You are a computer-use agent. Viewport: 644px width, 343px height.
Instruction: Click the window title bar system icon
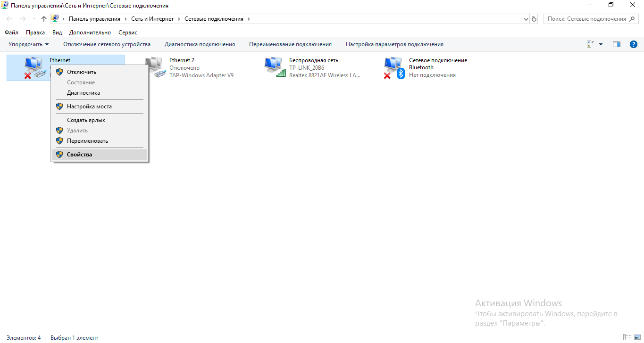pyautogui.click(x=5, y=5)
